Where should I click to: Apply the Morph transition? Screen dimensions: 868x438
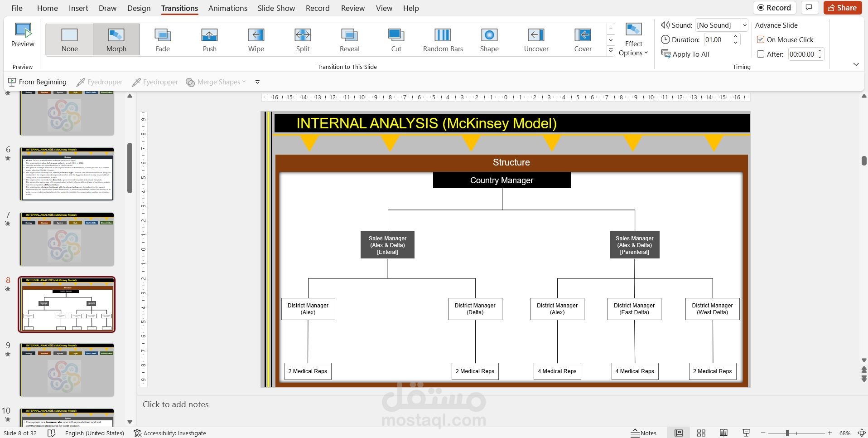(116, 40)
